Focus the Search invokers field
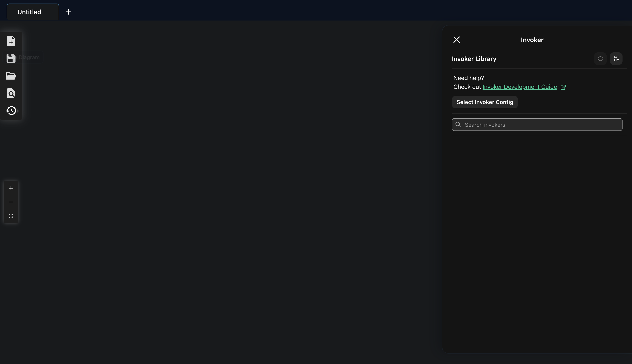 537,125
